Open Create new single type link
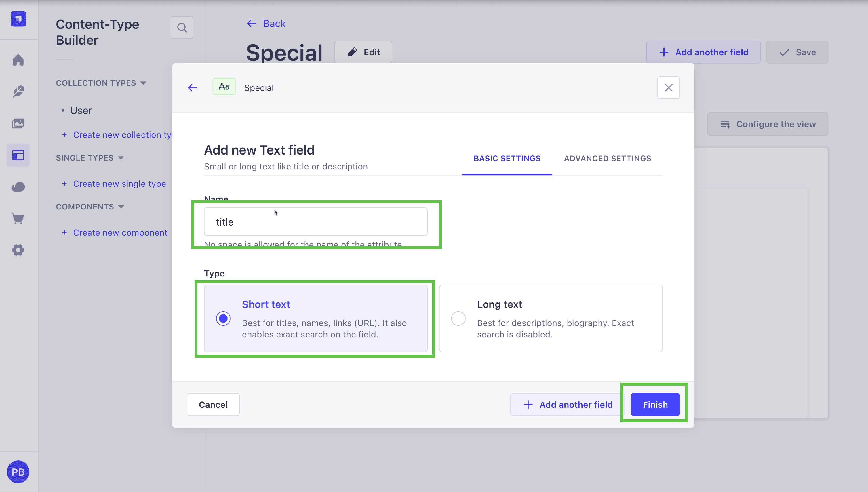This screenshot has height=492, width=868. click(x=114, y=184)
